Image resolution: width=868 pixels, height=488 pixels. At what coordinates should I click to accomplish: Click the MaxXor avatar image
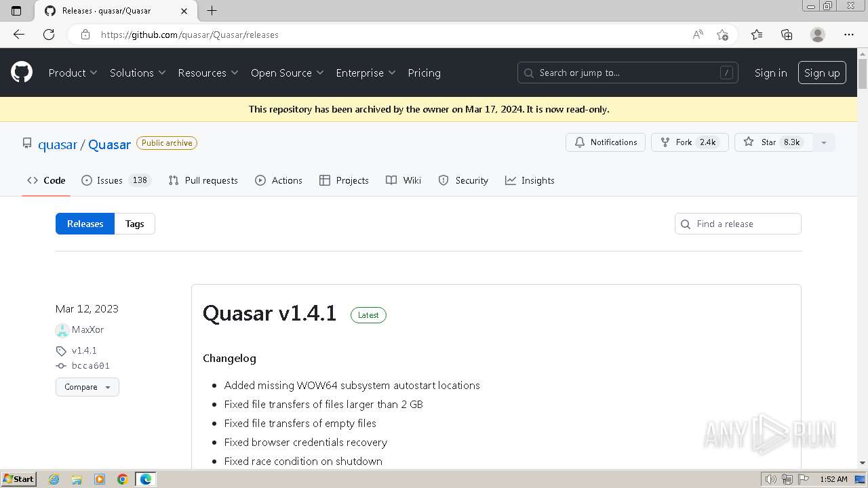tap(62, 330)
